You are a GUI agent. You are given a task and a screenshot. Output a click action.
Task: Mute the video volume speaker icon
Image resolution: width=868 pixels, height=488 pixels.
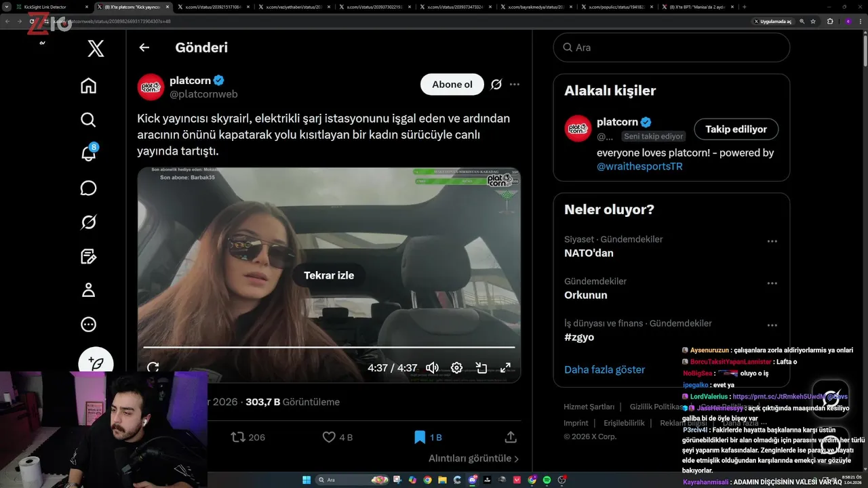432,367
